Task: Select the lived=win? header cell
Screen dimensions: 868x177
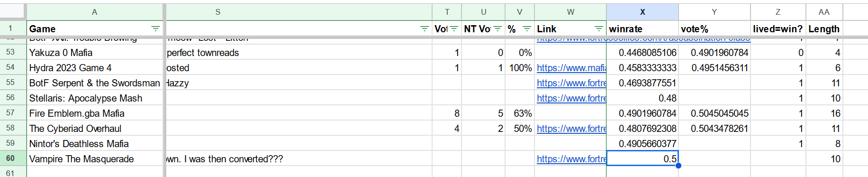Action: (778, 29)
